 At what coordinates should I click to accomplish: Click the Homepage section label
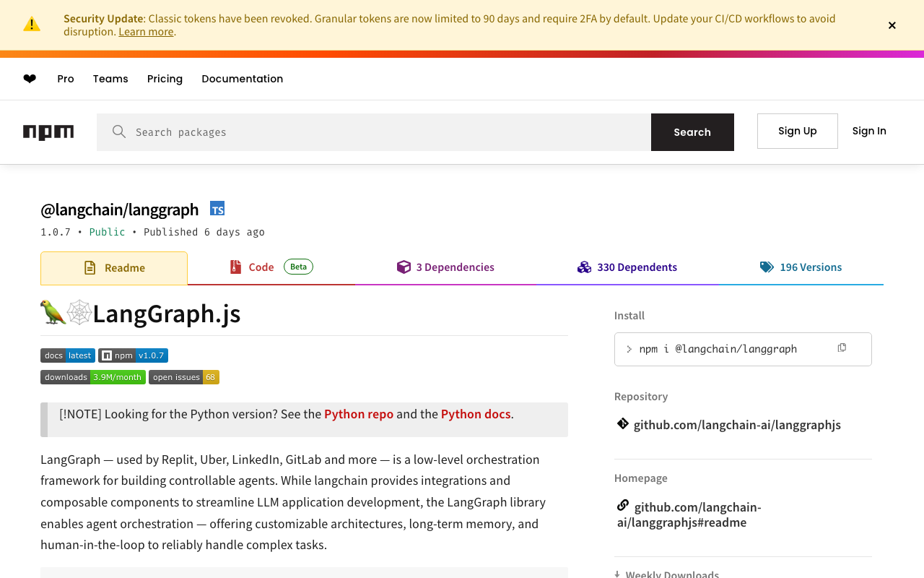coord(641,478)
